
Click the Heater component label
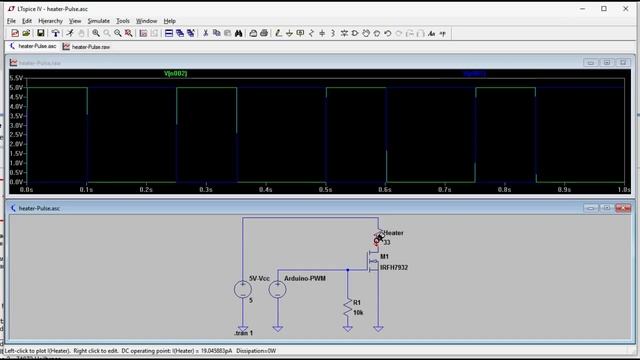pos(393,233)
